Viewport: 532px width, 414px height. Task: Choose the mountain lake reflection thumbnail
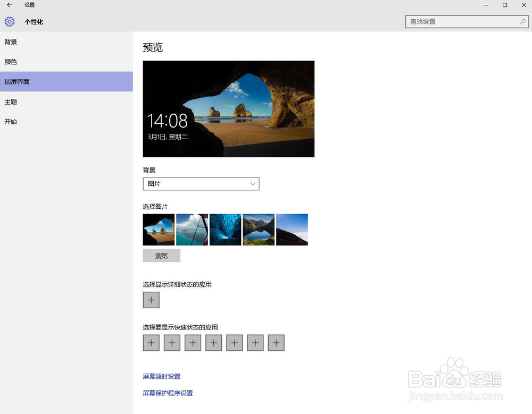[x=259, y=230]
